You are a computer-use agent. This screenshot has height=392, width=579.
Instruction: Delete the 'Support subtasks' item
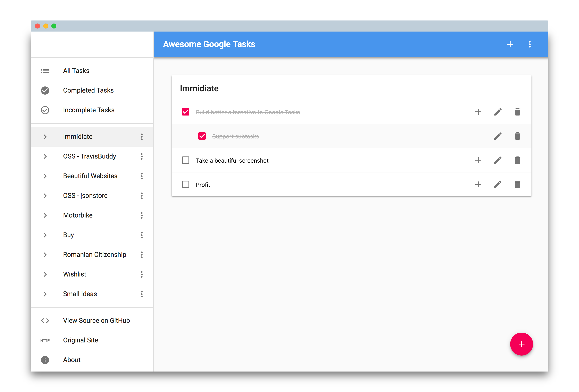[517, 136]
